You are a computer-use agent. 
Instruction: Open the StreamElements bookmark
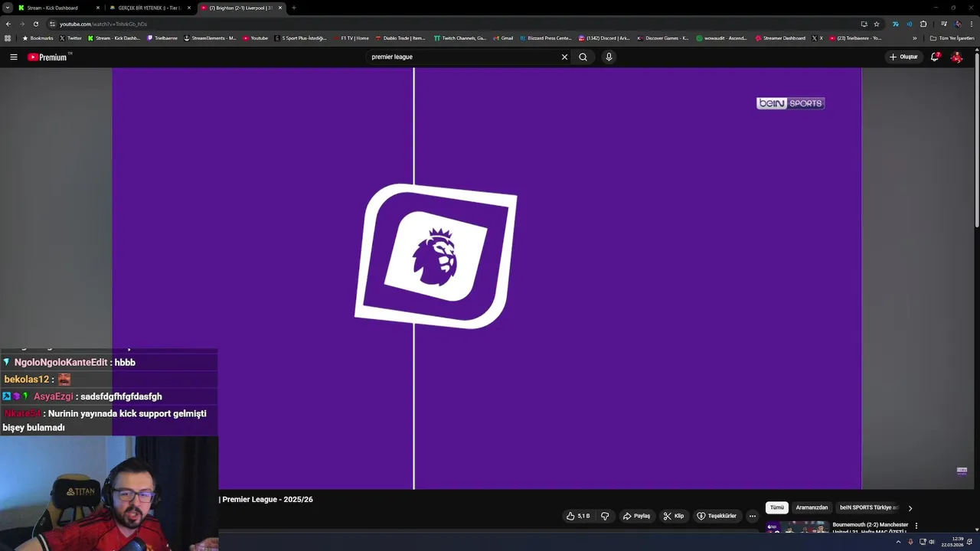coord(211,38)
